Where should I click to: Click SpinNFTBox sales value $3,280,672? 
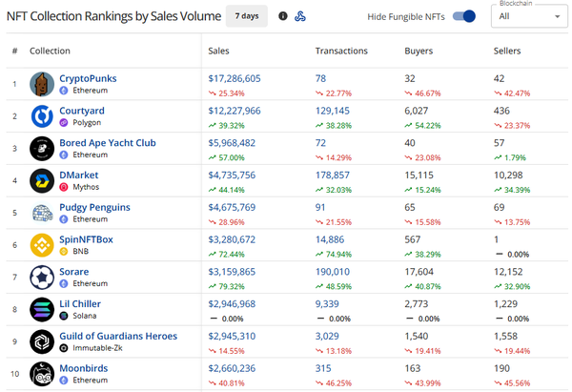tap(232, 239)
